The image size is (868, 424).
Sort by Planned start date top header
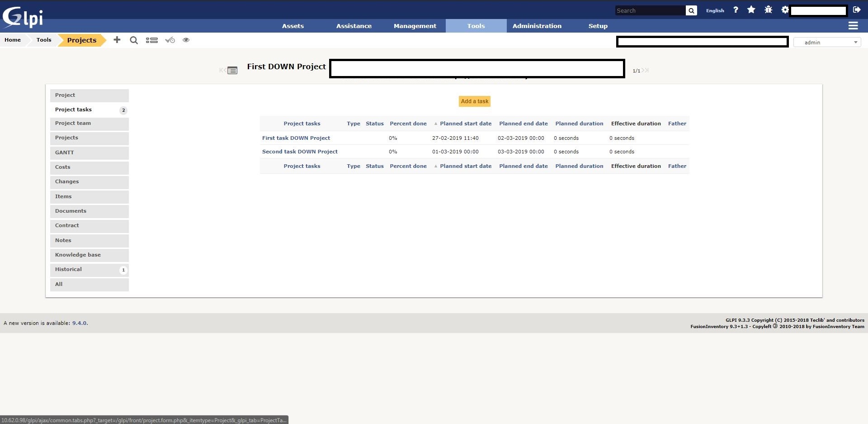click(x=466, y=124)
